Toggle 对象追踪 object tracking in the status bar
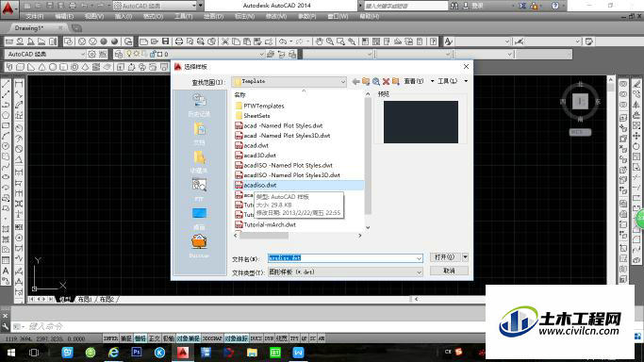644x362 pixels. (236, 338)
